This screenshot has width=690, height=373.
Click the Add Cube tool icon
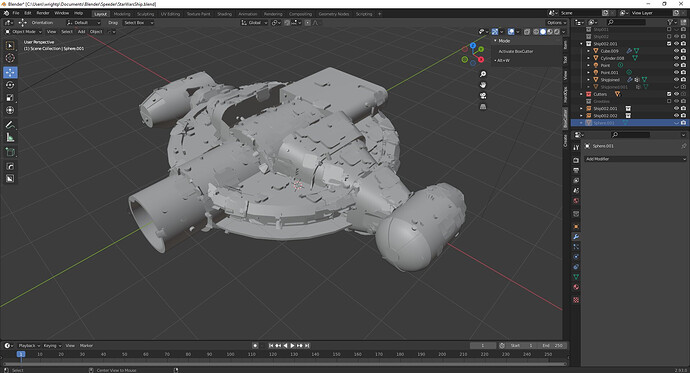pos(10,152)
